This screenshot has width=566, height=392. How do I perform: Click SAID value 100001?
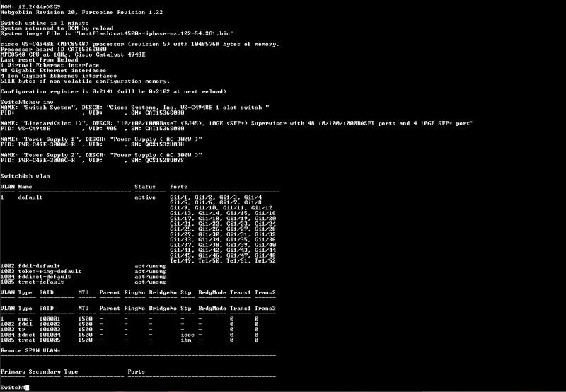coord(50,319)
